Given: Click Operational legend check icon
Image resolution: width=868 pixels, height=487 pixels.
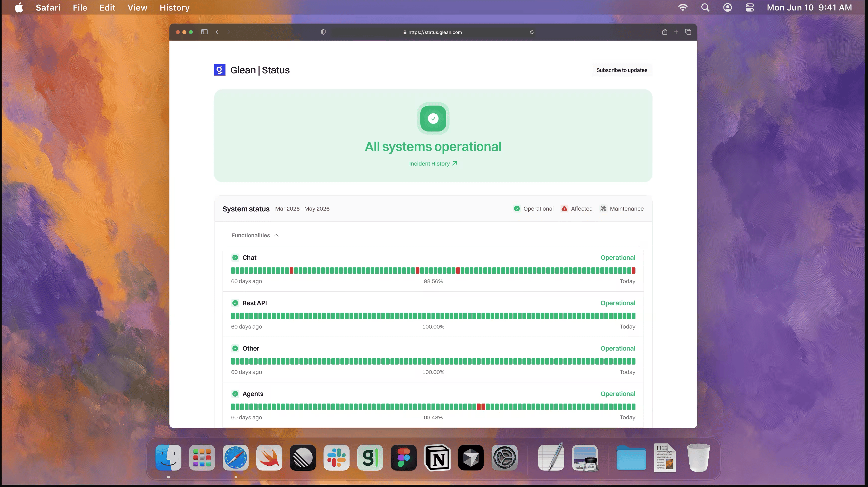Looking at the screenshot, I should click(516, 209).
